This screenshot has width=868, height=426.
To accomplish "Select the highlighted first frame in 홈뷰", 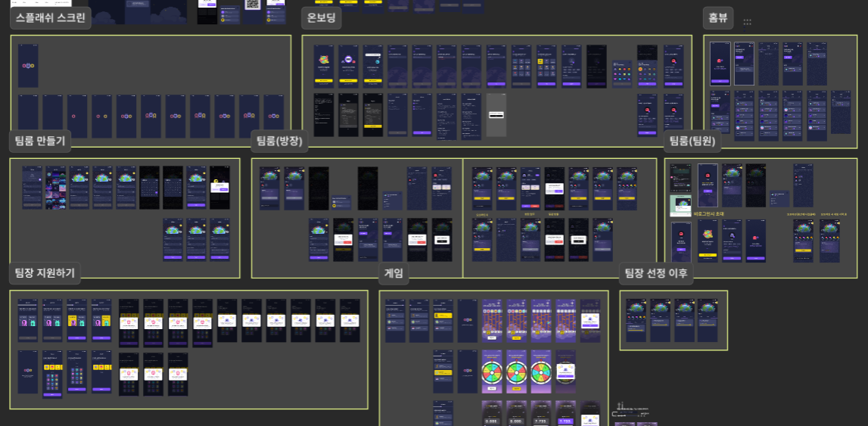I will point(720,64).
